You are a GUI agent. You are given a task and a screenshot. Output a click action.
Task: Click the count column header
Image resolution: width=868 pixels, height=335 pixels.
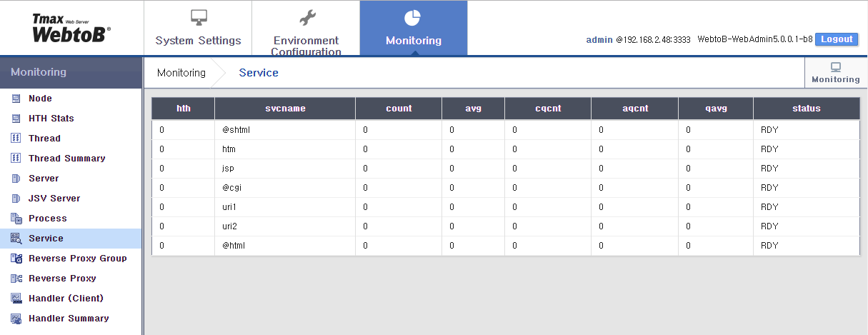point(399,109)
